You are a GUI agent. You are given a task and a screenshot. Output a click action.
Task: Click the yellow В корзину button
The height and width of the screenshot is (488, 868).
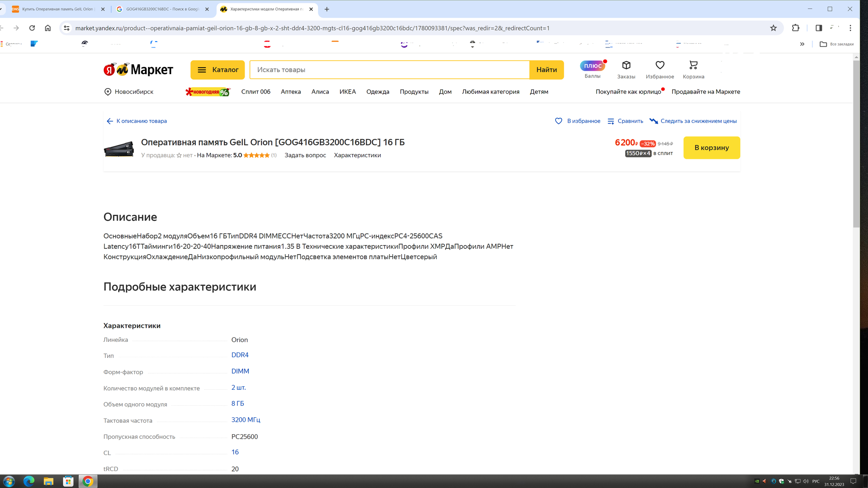(711, 148)
